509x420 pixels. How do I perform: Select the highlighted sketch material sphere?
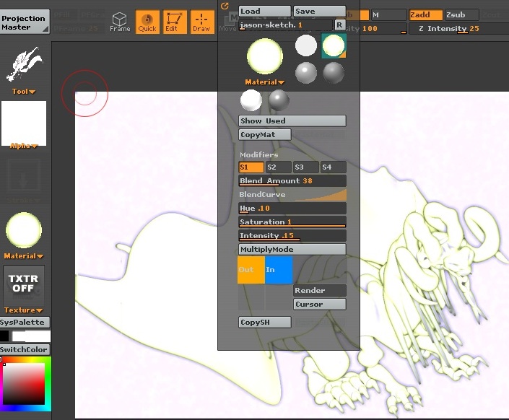click(x=334, y=46)
